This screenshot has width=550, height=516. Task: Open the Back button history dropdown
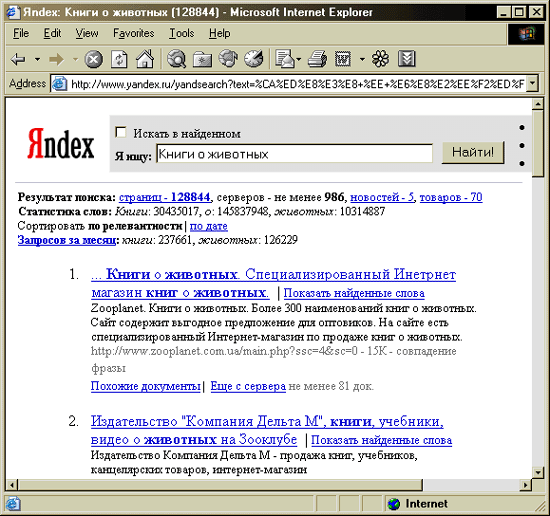click(37, 59)
